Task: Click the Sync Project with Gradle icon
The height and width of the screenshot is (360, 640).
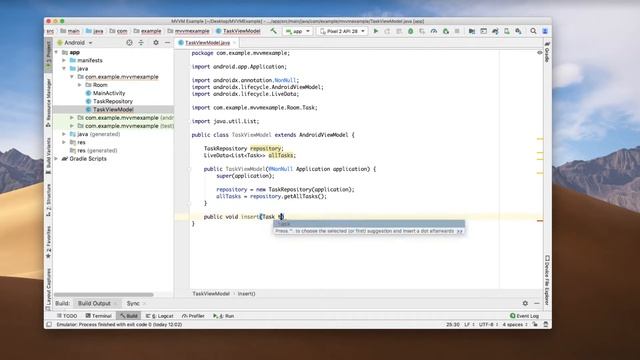Action: tap(495, 31)
